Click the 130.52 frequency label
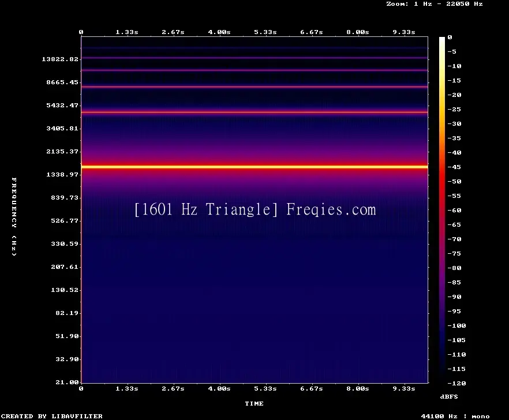The image size is (509, 420). pos(65,290)
